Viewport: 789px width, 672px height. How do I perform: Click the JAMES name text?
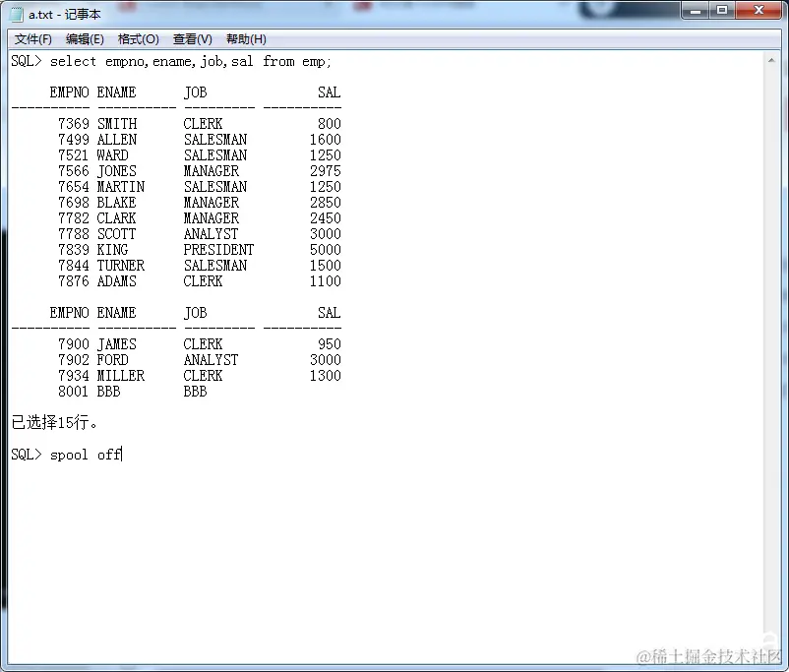[117, 344]
